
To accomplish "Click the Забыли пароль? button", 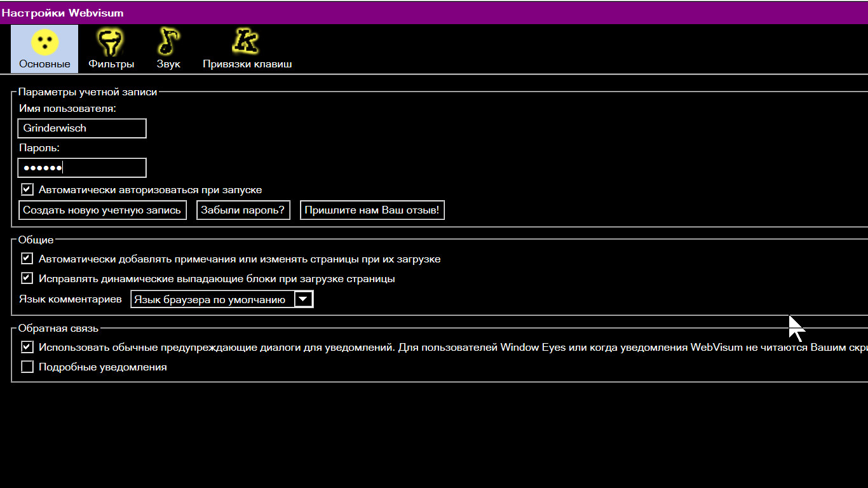I will pyautogui.click(x=243, y=210).
